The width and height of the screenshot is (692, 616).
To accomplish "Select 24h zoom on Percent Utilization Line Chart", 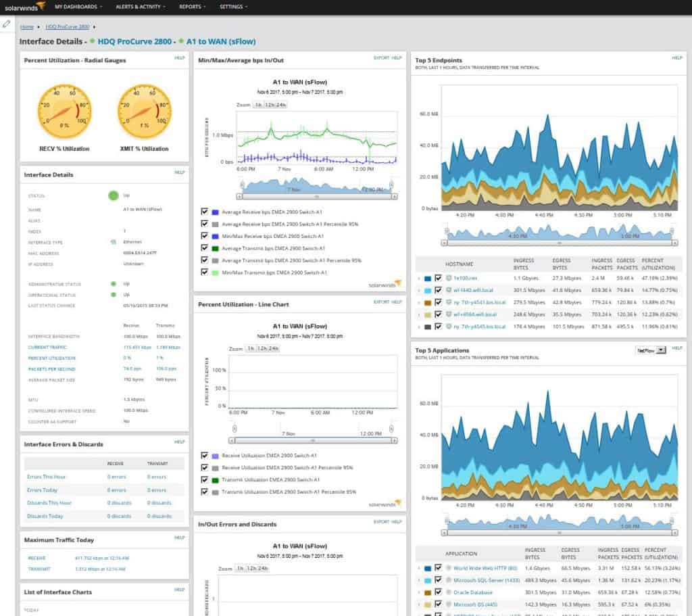I will pyautogui.click(x=274, y=348).
